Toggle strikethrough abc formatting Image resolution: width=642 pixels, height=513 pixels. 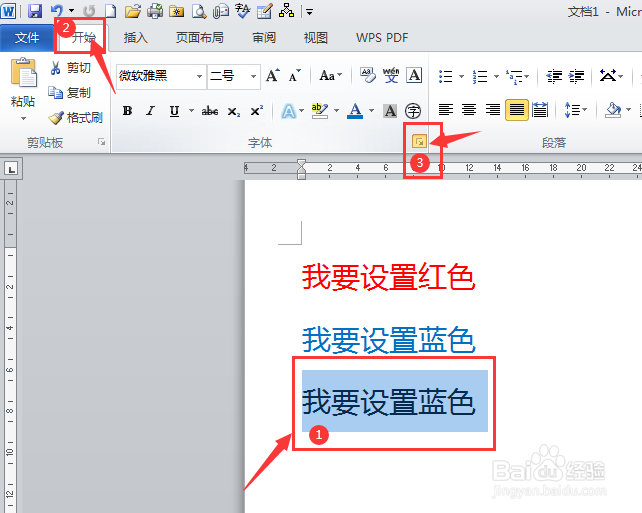pos(209,111)
